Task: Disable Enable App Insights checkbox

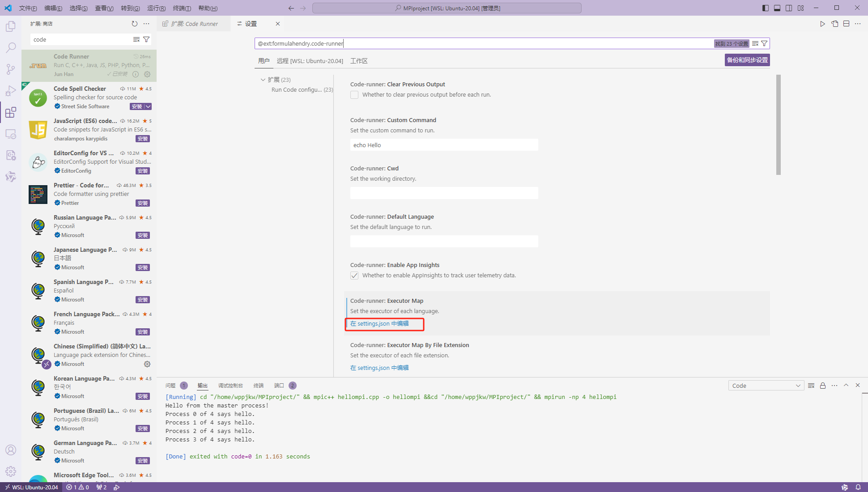Action: tap(354, 276)
